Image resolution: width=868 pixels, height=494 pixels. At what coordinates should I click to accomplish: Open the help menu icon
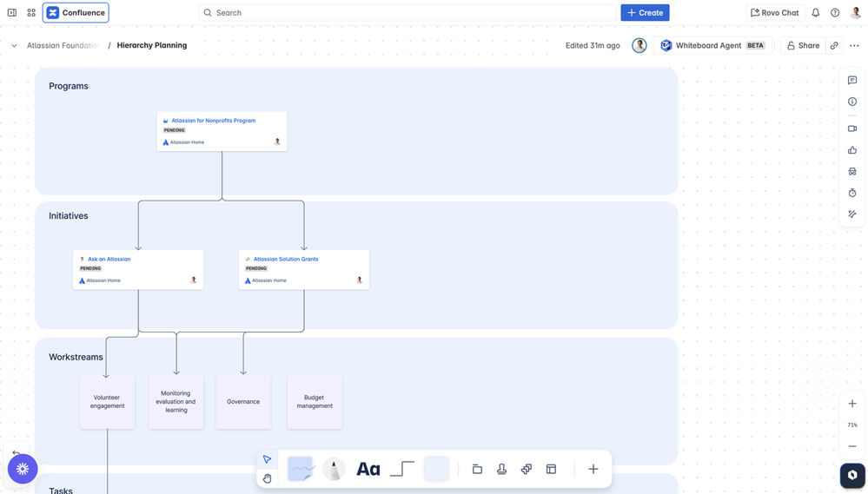(x=835, y=13)
